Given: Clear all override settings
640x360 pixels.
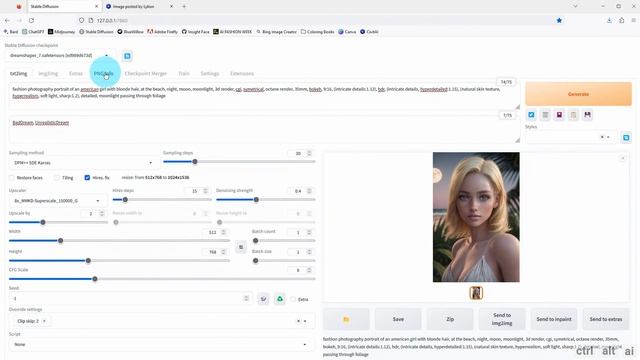Looking at the screenshot, I should click(x=298, y=321).
